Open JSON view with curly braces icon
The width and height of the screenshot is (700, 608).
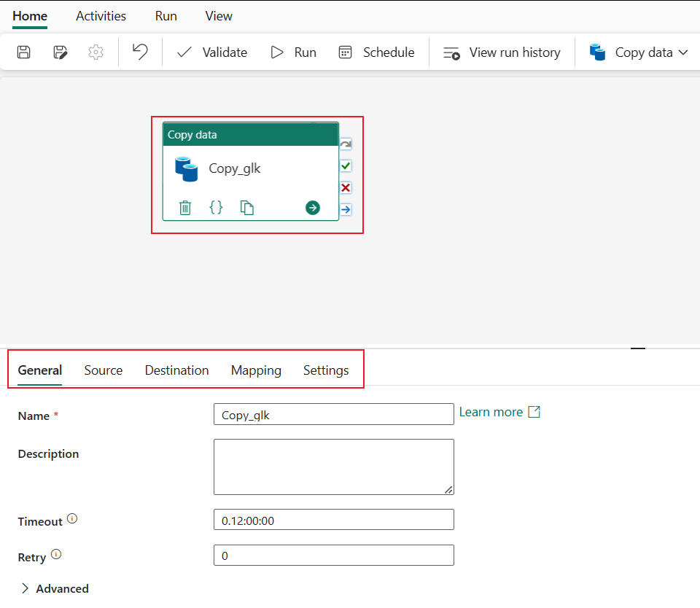click(x=216, y=207)
